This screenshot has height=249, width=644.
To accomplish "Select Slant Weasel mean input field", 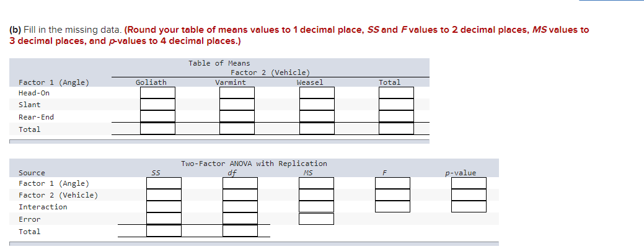I will coord(317,105).
